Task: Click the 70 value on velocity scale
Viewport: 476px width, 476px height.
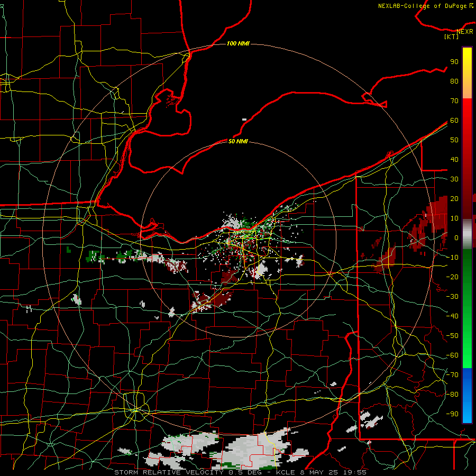Action: pyautogui.click(x=454, y=101)
